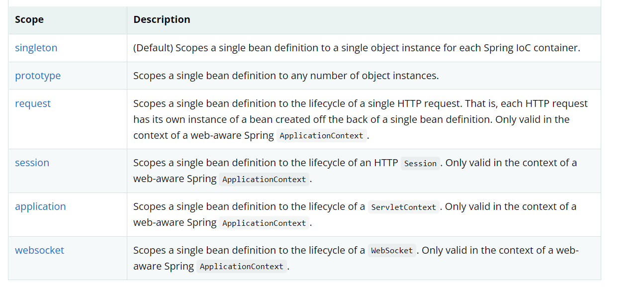Image resolution: width=644 pixels, height=293 pixels.
Task: Click the session description mentioning HTTP
Action: click(x=266, y=163)
